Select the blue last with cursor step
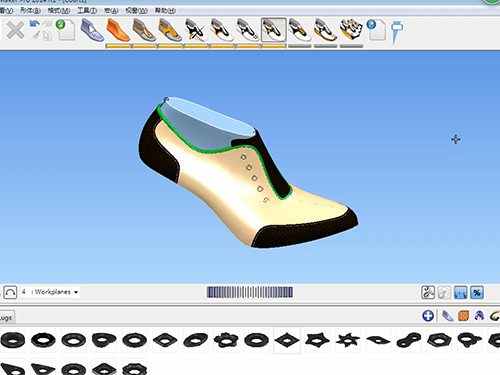This screenshot has width=500, height=375. coord(92,30)
